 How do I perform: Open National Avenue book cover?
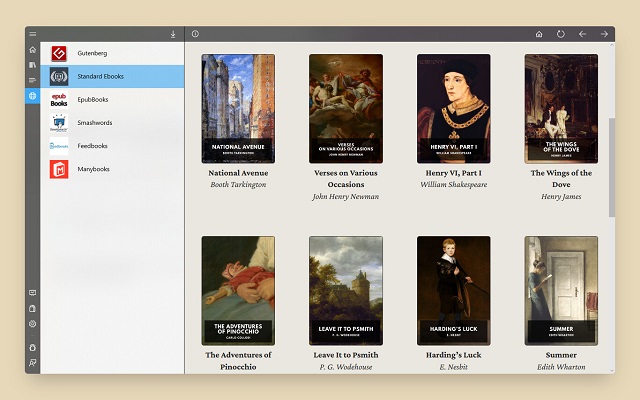pos(238,109)
